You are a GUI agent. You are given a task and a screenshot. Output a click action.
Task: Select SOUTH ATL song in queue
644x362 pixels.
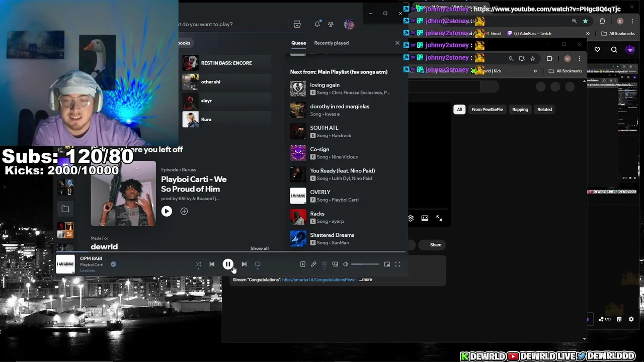pyautogui.click(x=346, y=131)
